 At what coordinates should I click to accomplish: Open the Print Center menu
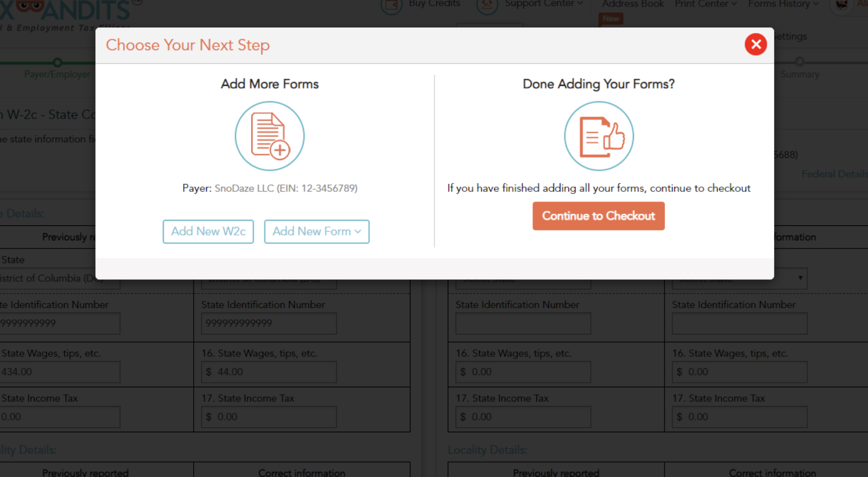click(705, 4)
